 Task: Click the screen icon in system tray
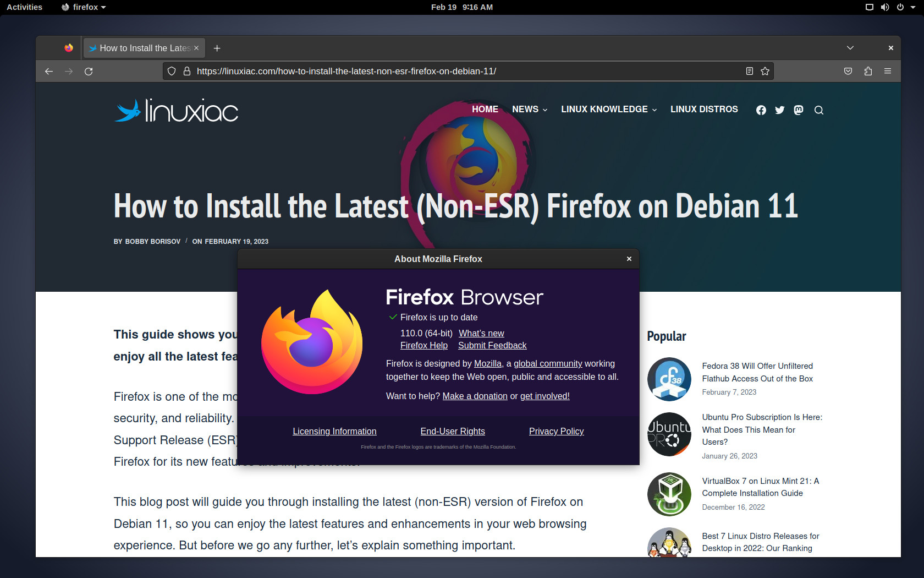pyautogui.click(x=870, y=7)
